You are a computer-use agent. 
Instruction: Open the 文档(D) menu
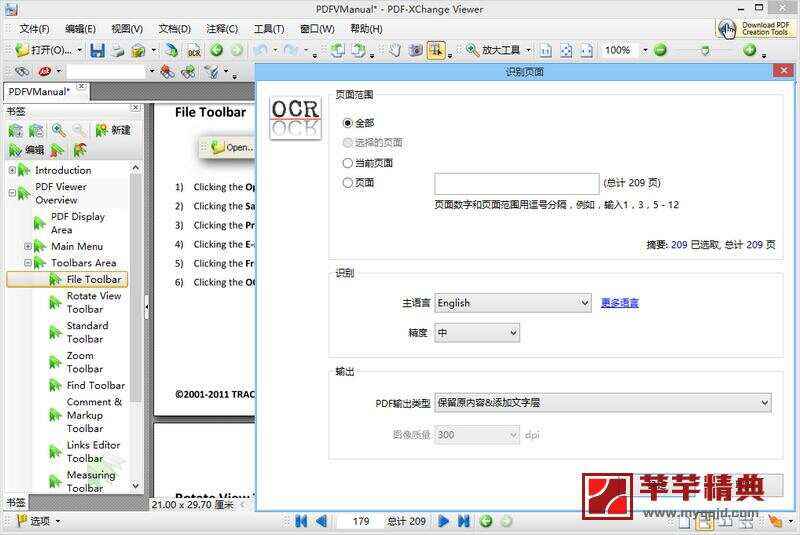174,29
